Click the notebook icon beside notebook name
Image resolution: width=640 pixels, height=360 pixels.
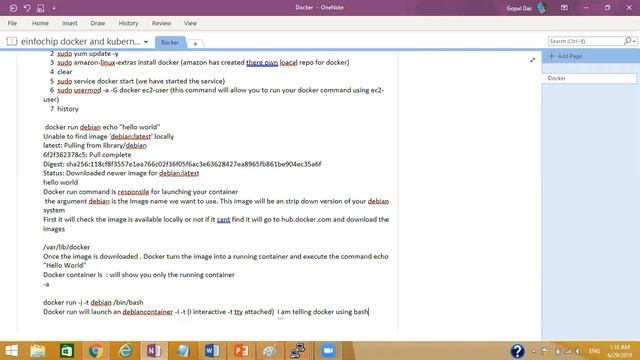(12, 41)
